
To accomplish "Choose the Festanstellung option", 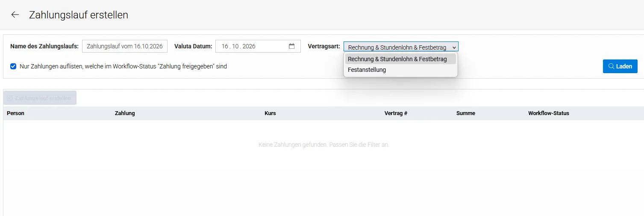I will 400,70.
